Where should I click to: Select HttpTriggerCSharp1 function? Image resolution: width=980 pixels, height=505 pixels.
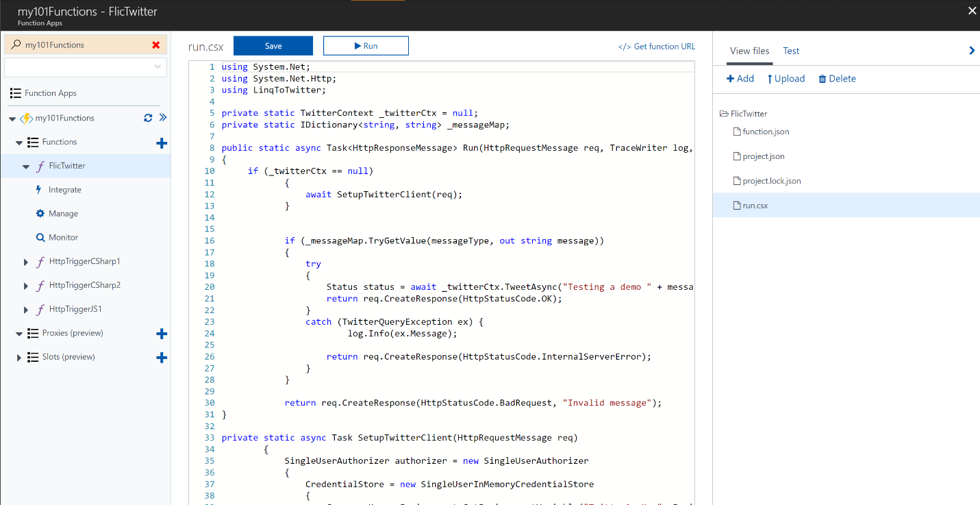pos(84,261)
